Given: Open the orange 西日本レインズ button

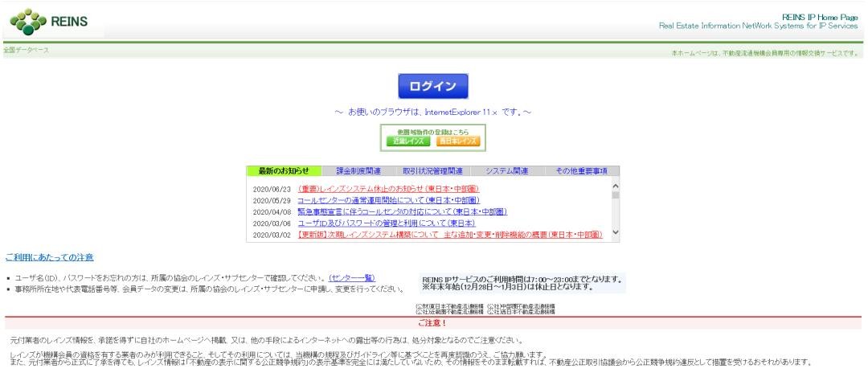Looking at the screenshot, I should click(x=457, y=141).
